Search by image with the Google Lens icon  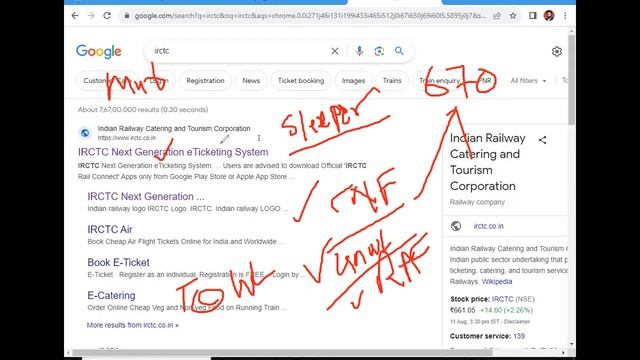(x=379, y=51)
